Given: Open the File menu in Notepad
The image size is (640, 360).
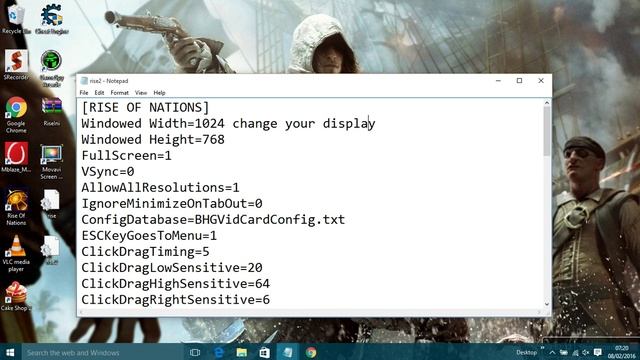Looking at the screenshot, I should [84, 93].
